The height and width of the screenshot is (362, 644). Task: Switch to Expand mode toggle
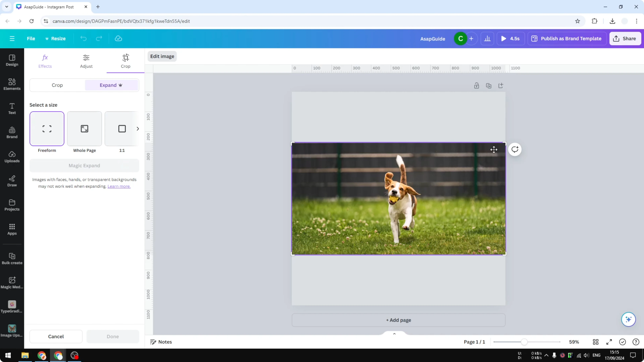pyautogui.click(x=111, y=85)
